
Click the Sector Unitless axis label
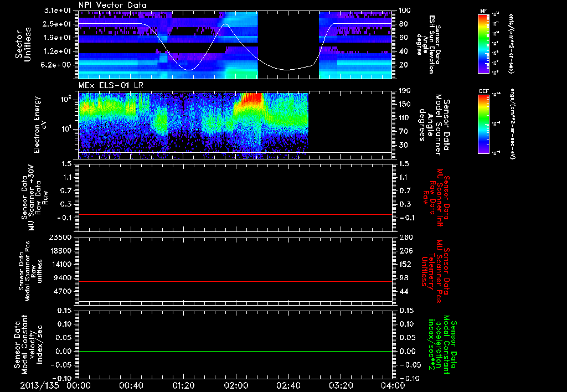23,44
